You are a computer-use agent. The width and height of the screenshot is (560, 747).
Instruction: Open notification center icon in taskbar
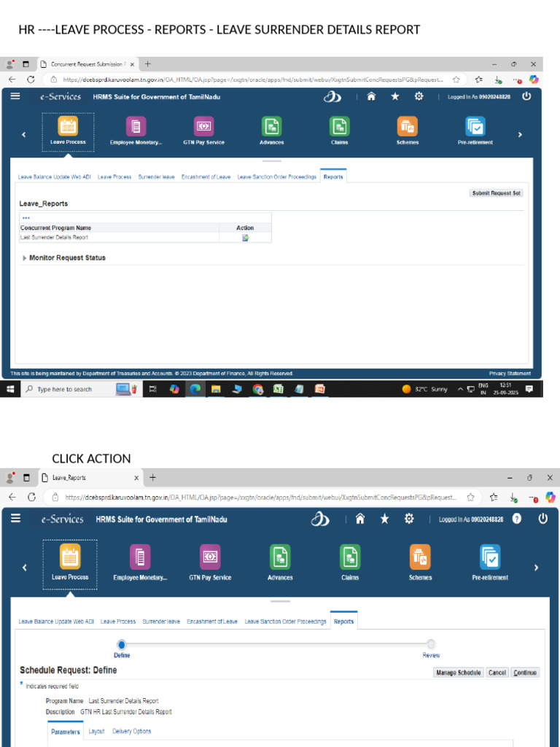[529, 390]
